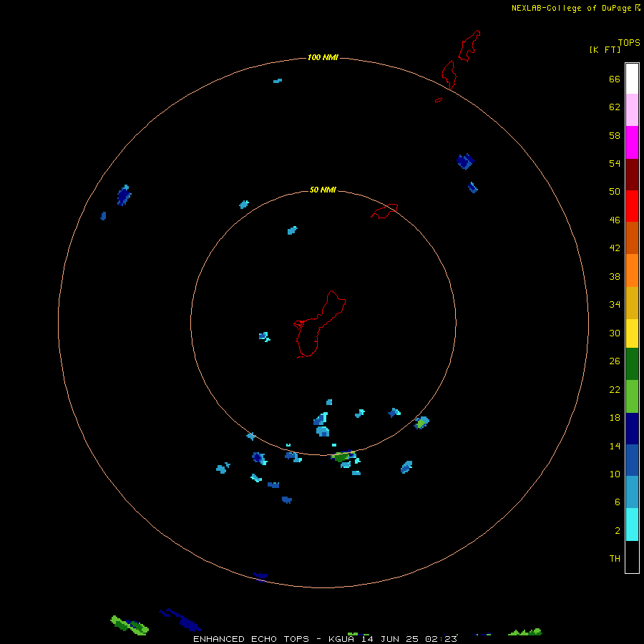The height and width of the screenshot is (644, 644).
Task: Click the "62" legend value
Action: pos(615,107)
